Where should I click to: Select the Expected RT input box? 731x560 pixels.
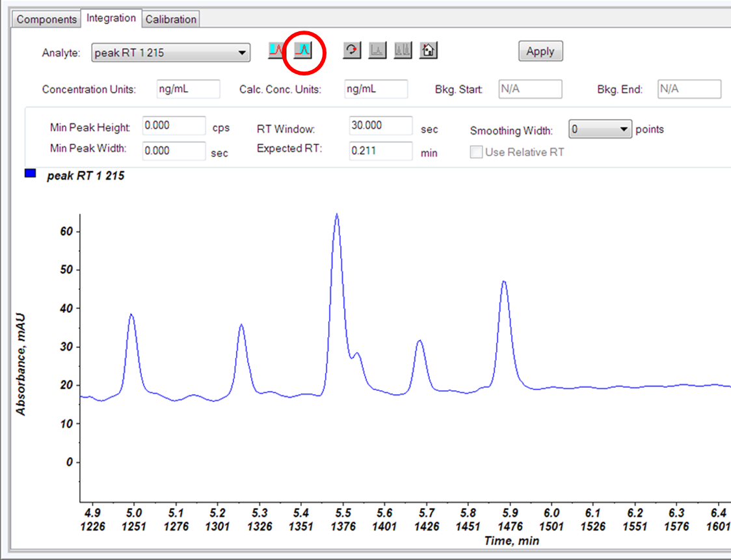[x=380, y=151]
